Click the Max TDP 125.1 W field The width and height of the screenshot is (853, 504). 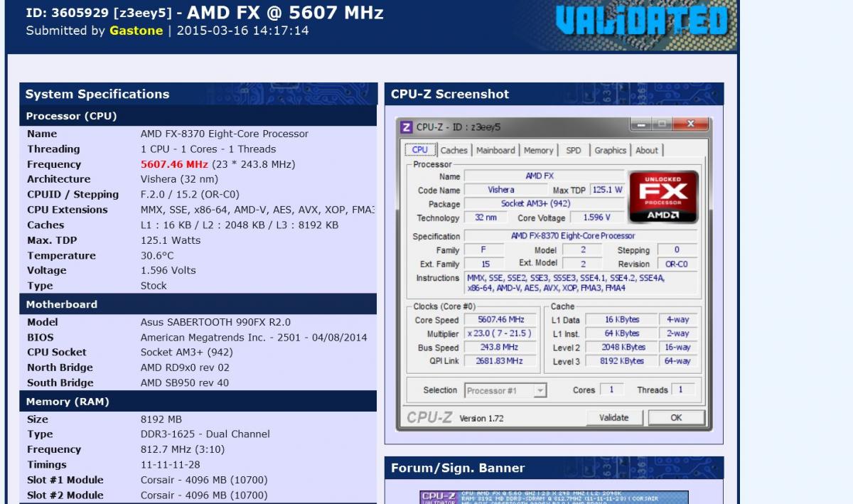[x=607, y=190]
